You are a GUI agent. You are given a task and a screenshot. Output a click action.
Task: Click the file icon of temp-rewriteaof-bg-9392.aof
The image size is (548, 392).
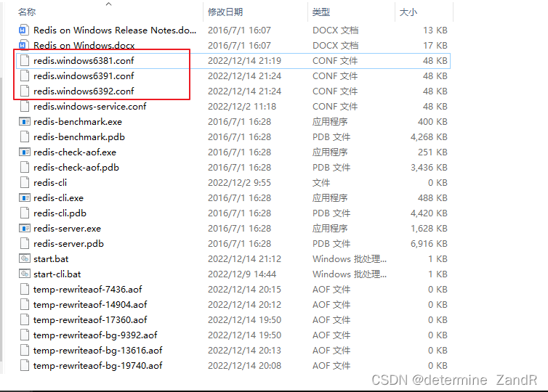click(25, 335)
